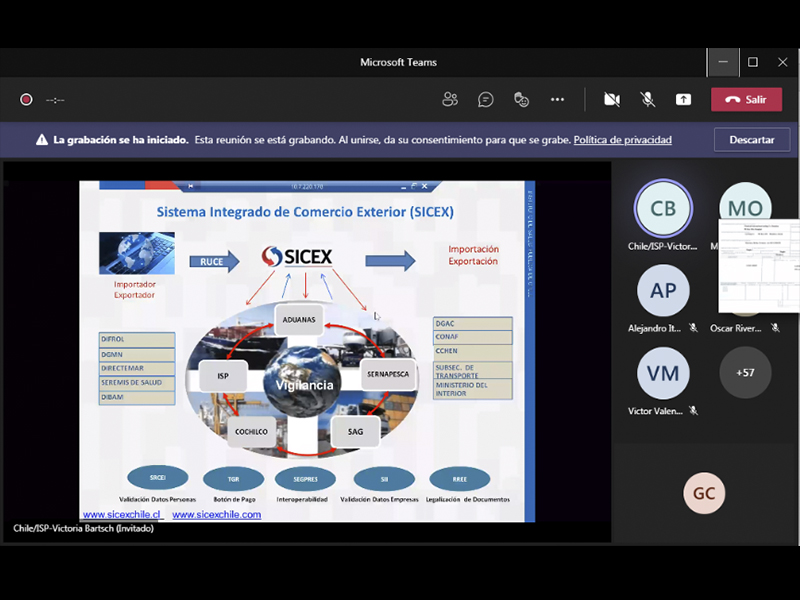This screenshot has height=600, width=800.
Task: Click the globe laptop image in slide
Action: pyautogui.click(x=137, y=253)
